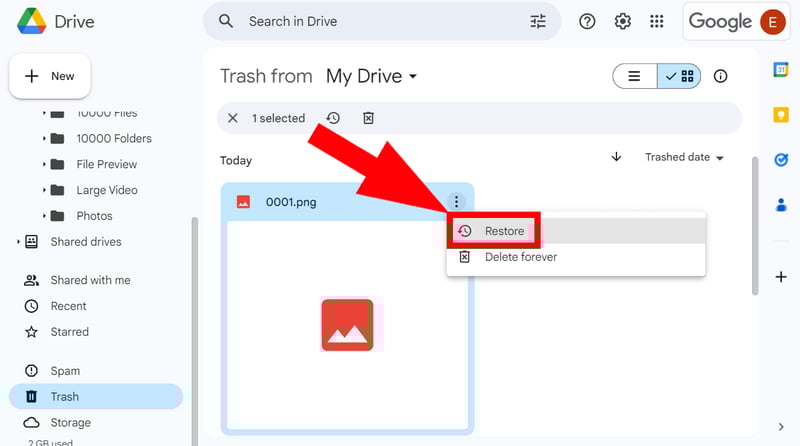Open the Settings gear icon
Image resolution: width=800 pixels, height=446 pixels.
(x=622, y=21)
